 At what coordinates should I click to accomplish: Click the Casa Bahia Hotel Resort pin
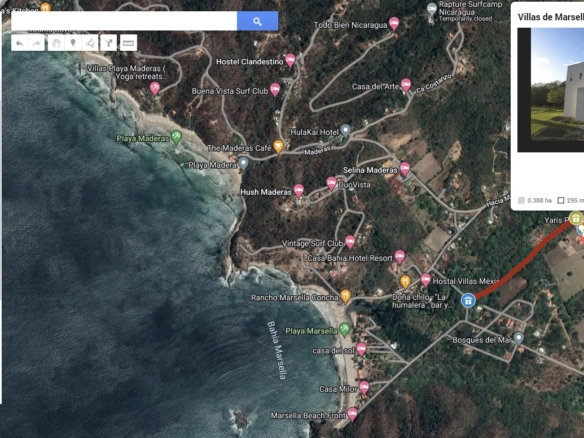coord(400,256)
